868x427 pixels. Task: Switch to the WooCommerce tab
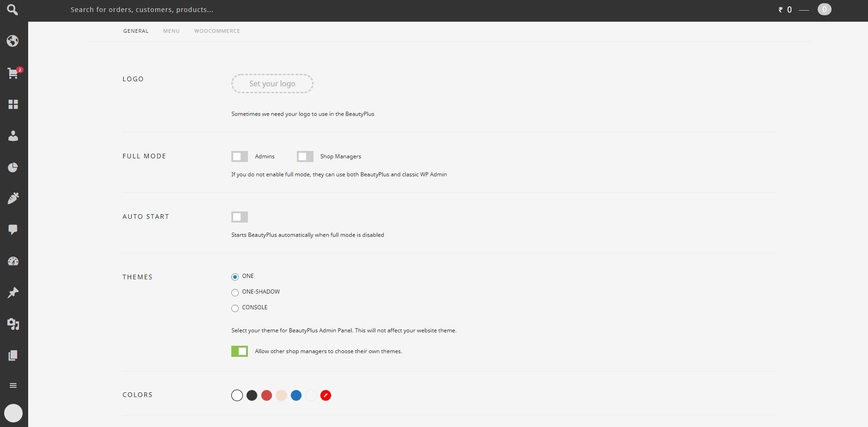pos(217,31)
